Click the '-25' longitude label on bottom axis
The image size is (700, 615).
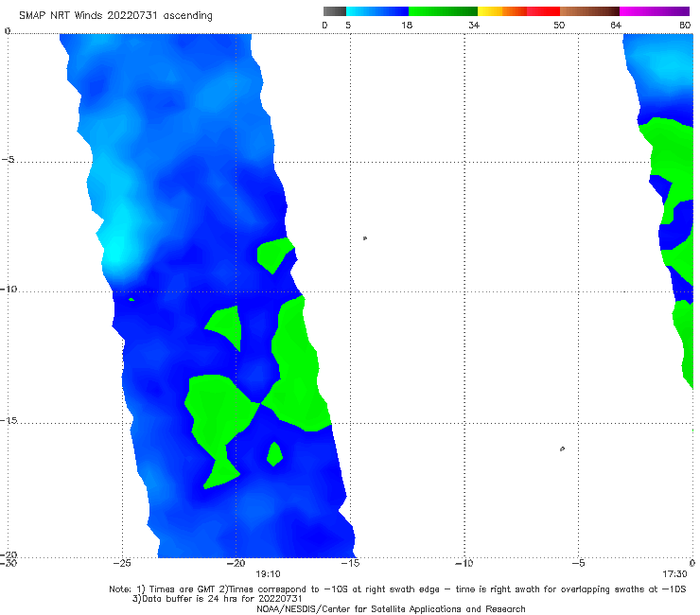(122, 563)
